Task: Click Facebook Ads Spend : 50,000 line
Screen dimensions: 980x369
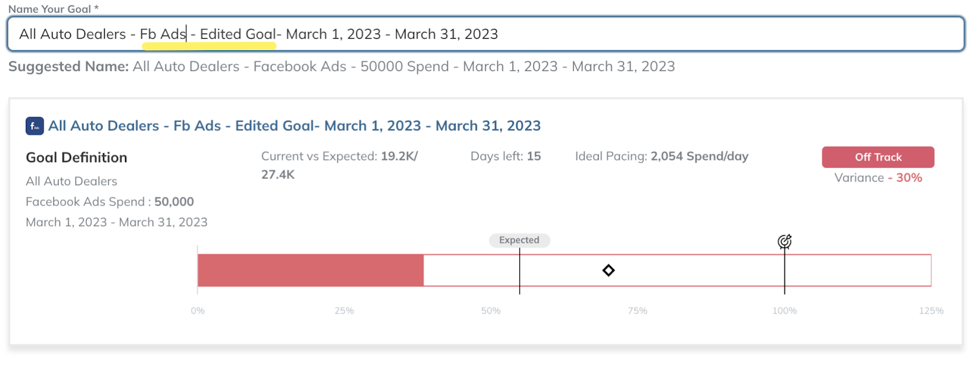Action: coord(110,202)
